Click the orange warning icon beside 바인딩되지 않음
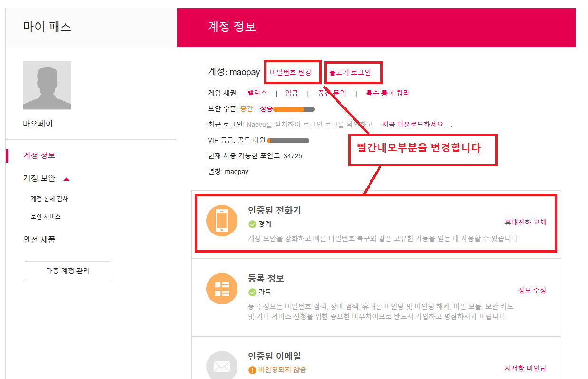 point(252,369)
